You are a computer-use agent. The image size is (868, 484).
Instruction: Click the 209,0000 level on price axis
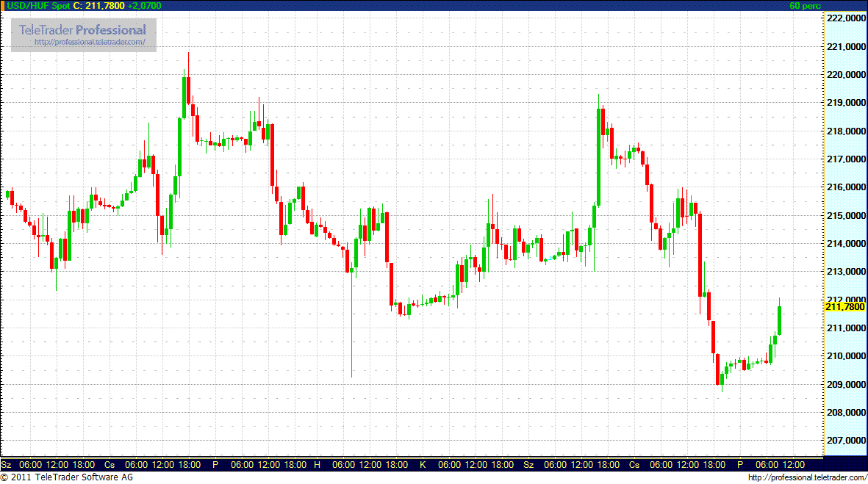[x=846, y=385]
